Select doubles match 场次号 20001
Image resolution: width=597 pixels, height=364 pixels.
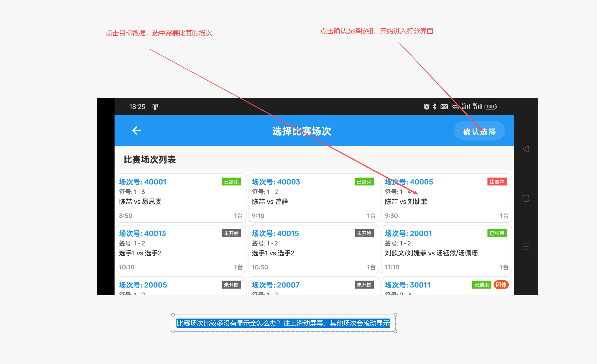click(x=446, y=250)
